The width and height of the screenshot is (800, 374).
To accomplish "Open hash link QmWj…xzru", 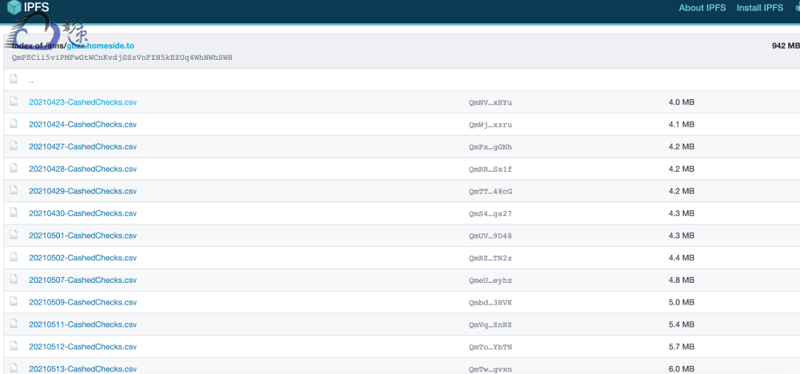I will click(x=490, y=125).
